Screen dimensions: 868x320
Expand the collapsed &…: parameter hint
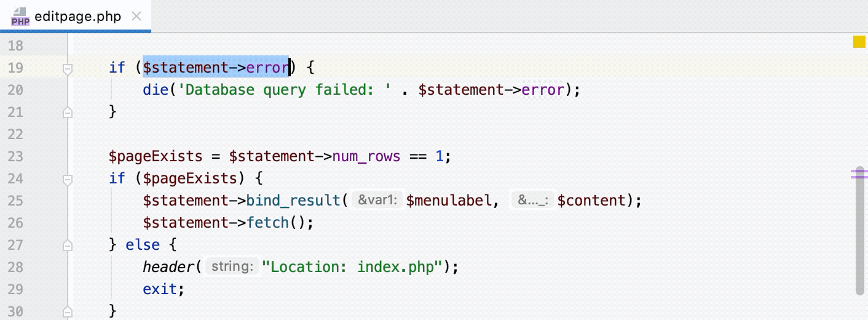pyautogui.click(x=533, y=201)
